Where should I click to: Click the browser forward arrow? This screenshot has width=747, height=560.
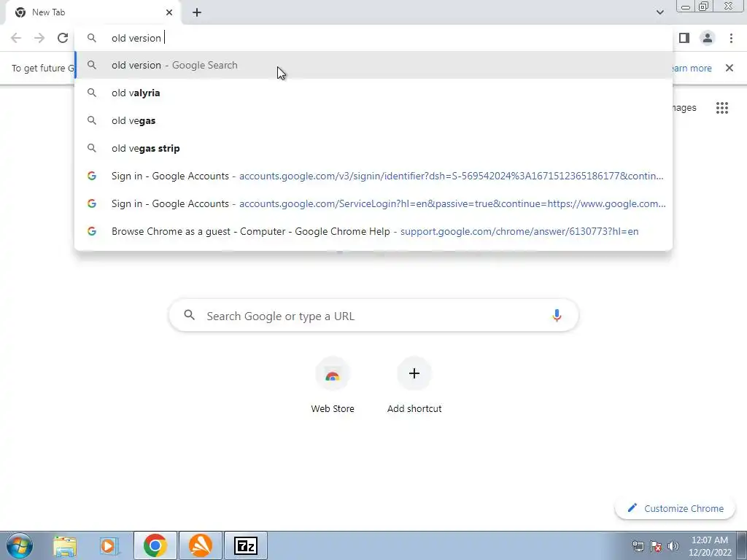[x=39, y=38]
